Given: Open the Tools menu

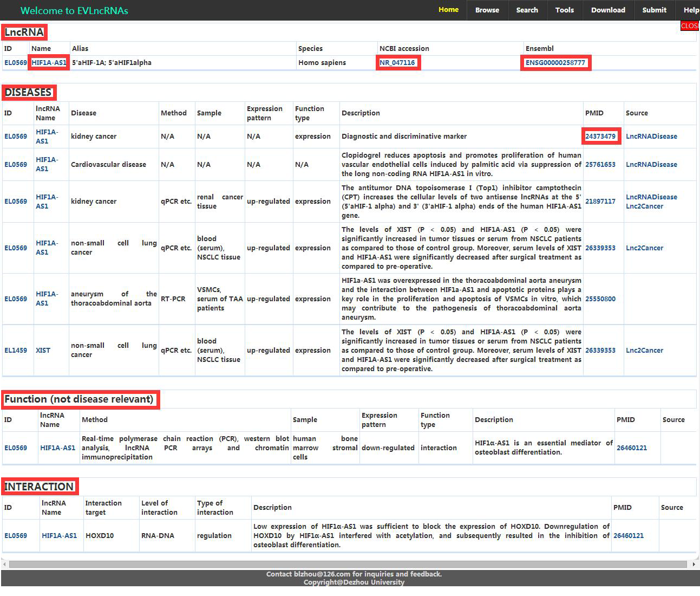Looking at the screenshot, I should [564, 10].
